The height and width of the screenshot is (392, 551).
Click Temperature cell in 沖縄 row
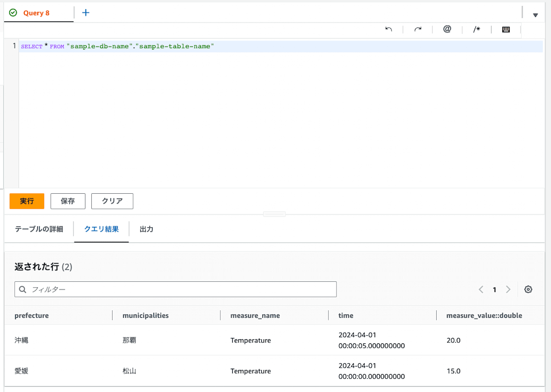[x=251, y=340]
